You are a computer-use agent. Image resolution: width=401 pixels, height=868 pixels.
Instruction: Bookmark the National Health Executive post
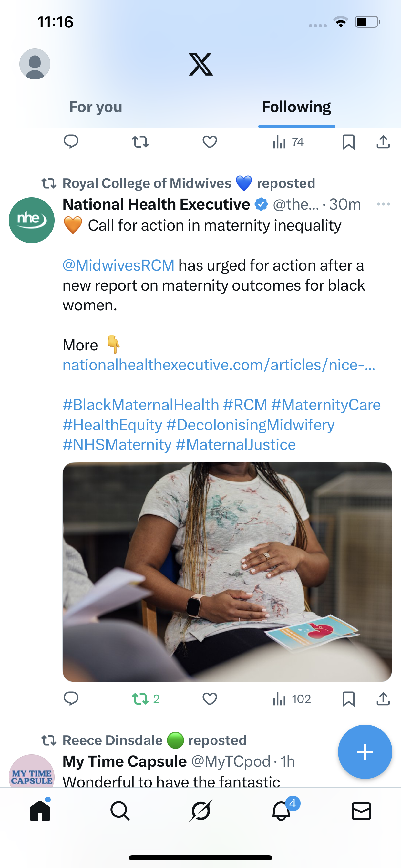pyautogui.click(x=348, y=699)
